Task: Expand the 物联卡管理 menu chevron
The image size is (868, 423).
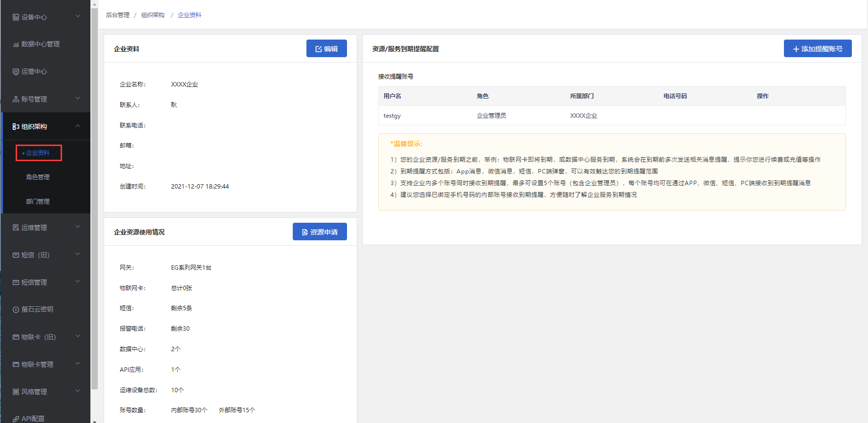Action: pos(78,364)
